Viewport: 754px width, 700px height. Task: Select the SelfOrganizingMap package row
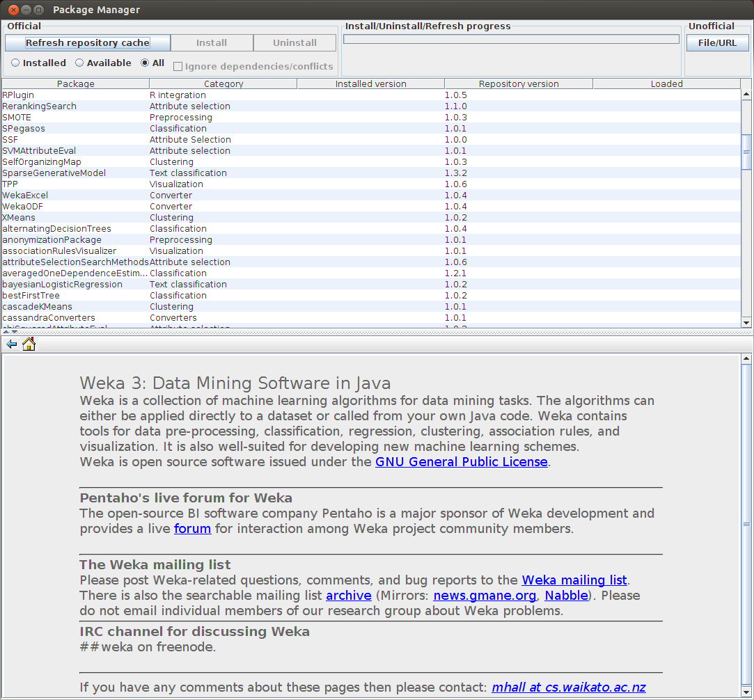point(371,162)
